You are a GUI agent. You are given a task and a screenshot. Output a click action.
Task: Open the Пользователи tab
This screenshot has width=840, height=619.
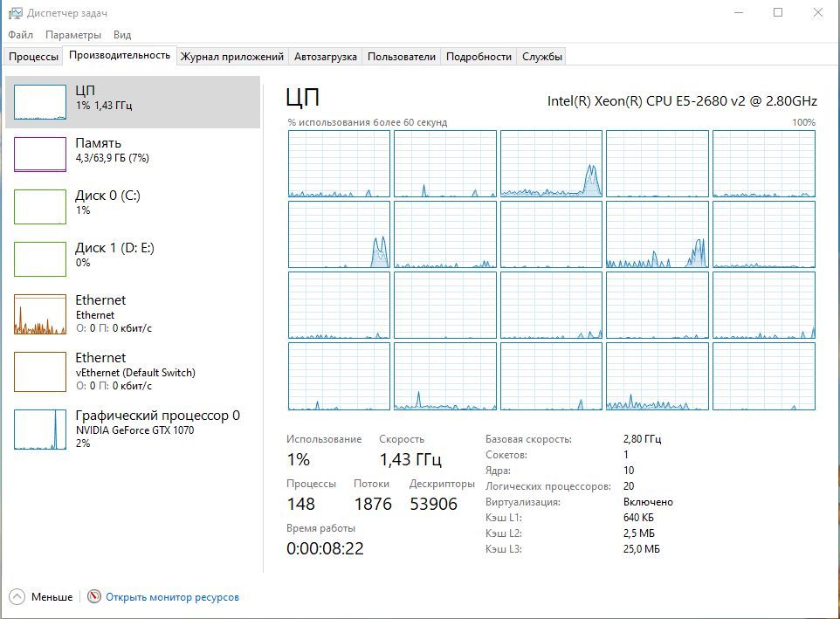click(401, 57)
